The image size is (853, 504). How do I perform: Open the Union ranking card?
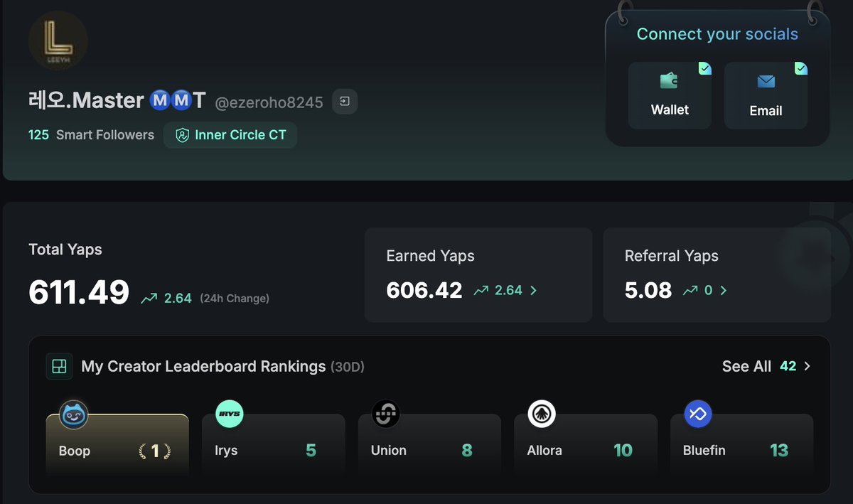[429, 445]
